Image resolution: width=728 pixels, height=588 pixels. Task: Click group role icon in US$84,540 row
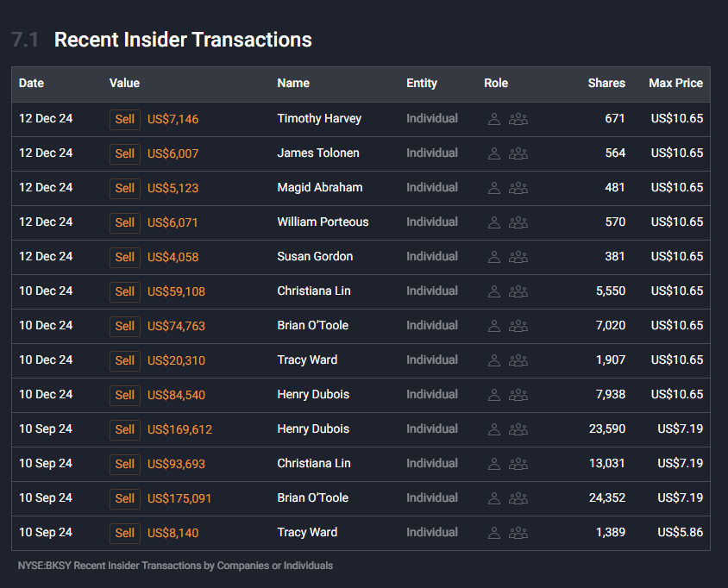coord(518,395)
